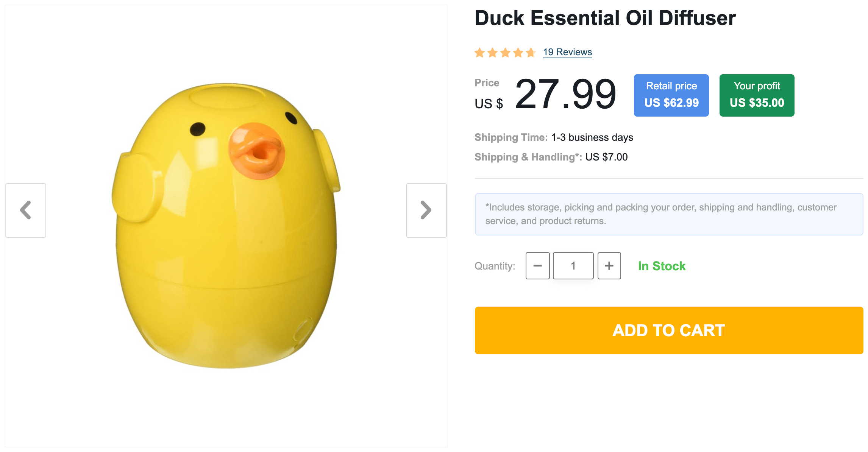Click the Shipping Time business days text
Viewport: 868px width, 452px height.
click(592, 137)
